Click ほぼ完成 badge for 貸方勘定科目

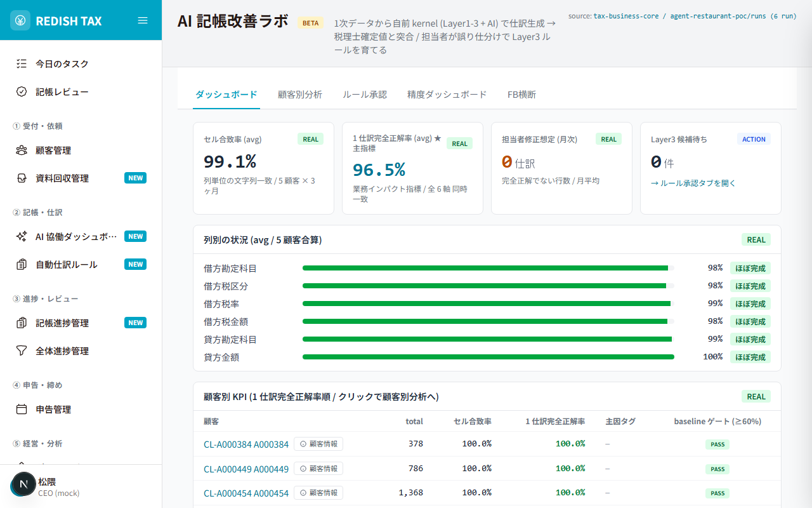click(750, 339)
